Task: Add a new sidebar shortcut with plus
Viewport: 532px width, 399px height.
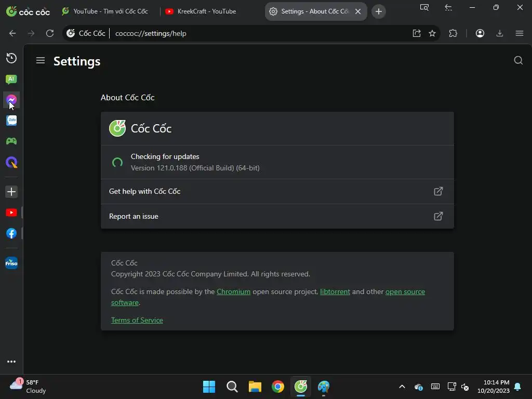Action: (x=11, y=192)
